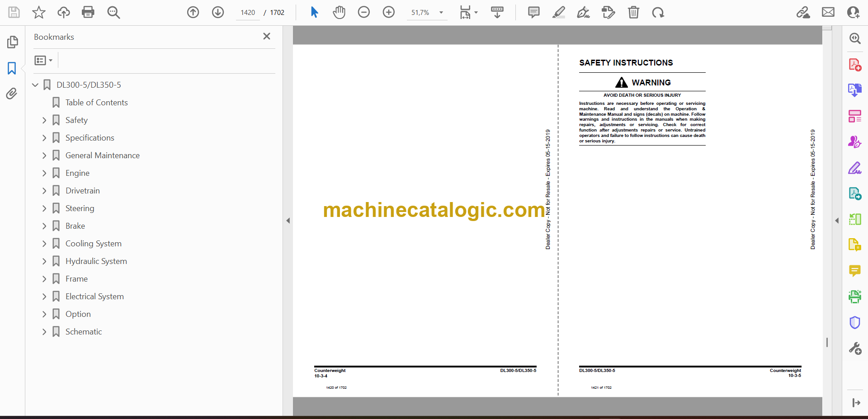Click the Save file icon
This screenshot has width=868, height=419.
point(14,12)
